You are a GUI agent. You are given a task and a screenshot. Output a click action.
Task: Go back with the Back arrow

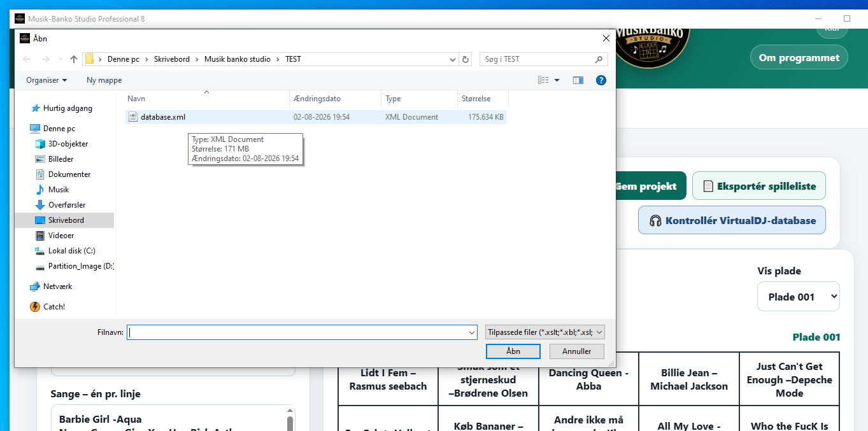[x=27, y=59]
